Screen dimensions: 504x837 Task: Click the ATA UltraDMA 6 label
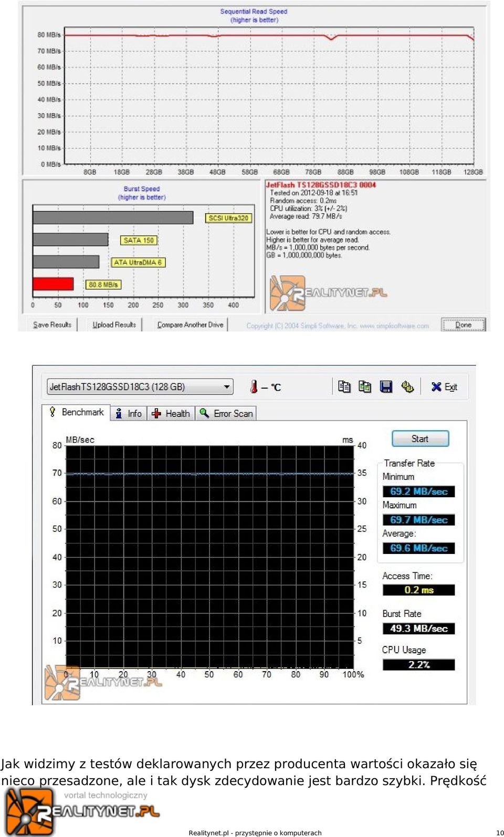[138, 262]
